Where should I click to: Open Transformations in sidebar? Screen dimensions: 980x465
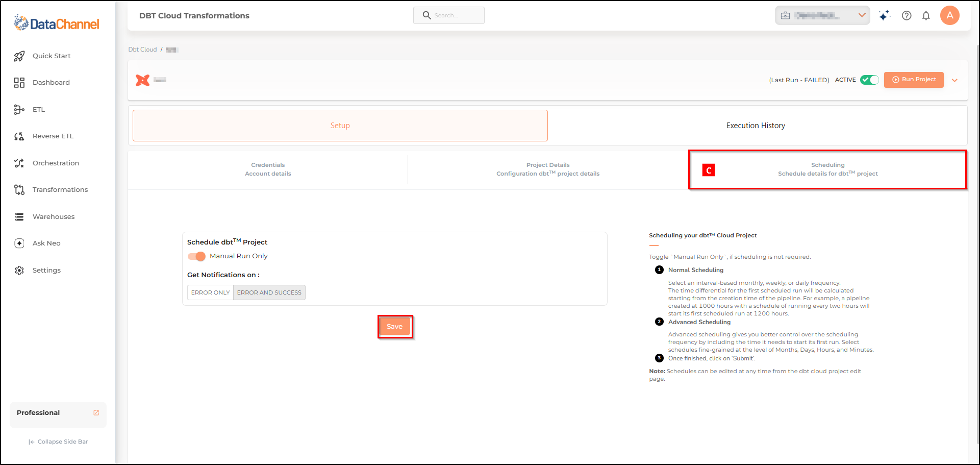[x=60, y=190]
